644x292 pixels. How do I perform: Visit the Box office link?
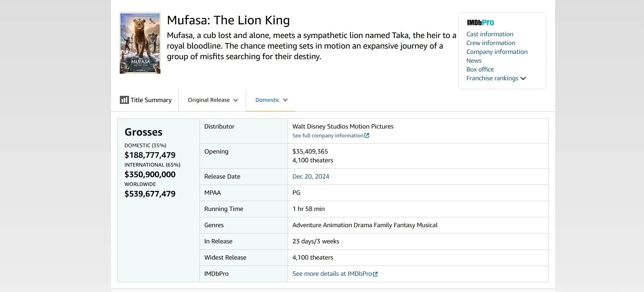coord(480,69)
